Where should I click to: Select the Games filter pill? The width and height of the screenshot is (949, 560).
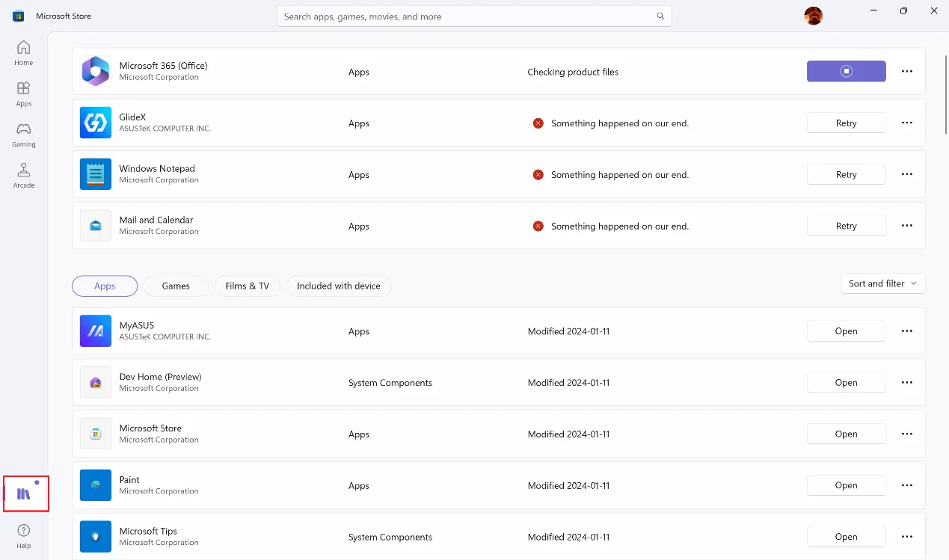click(x=176, y=286)
